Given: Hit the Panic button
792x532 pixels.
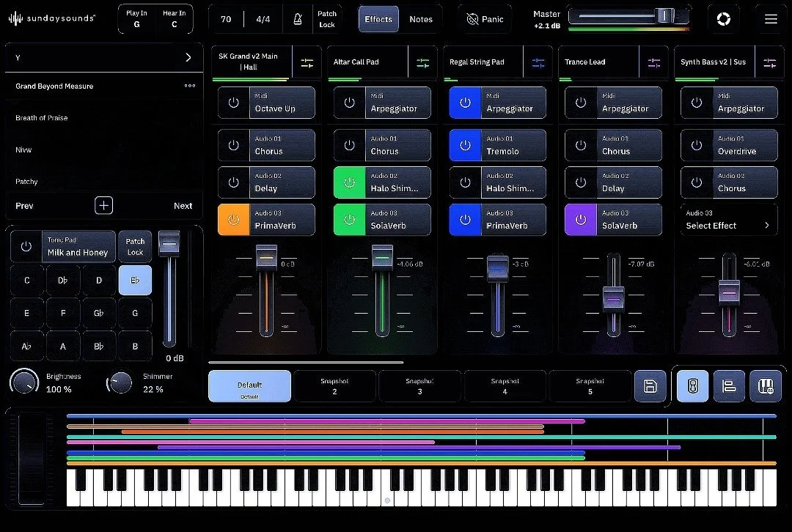Looking at the screenshot, I should click(x=485, y=19).
